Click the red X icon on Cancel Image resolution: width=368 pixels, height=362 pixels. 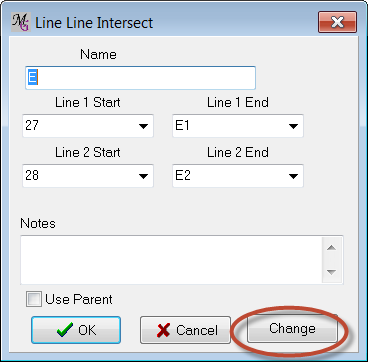tap(163, 330)
